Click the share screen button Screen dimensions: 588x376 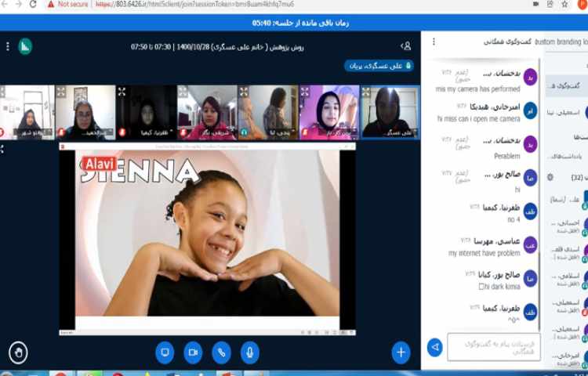tap(165, 352)
